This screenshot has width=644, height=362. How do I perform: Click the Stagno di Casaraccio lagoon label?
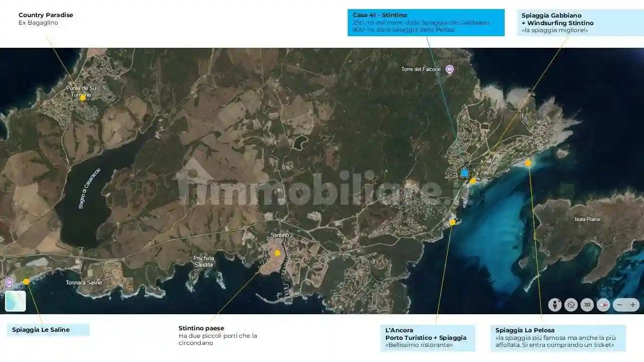(89, 188)
